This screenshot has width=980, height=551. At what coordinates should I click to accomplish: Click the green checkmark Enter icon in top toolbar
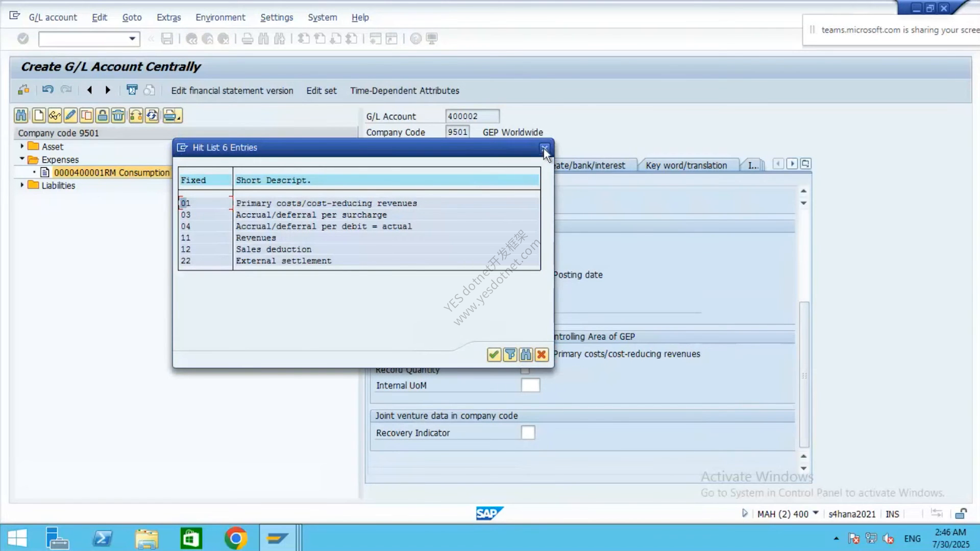(23, 38)
